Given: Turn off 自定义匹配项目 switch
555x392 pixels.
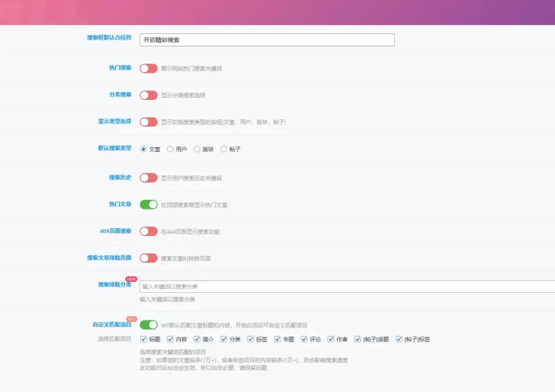Looking at the screenshot, I should click(x=148, y=325).
